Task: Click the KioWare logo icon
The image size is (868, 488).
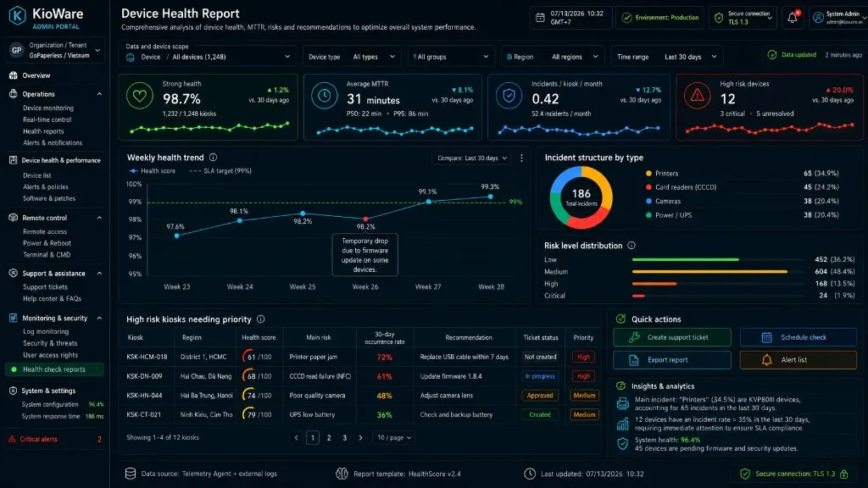Action: point(17,16)
